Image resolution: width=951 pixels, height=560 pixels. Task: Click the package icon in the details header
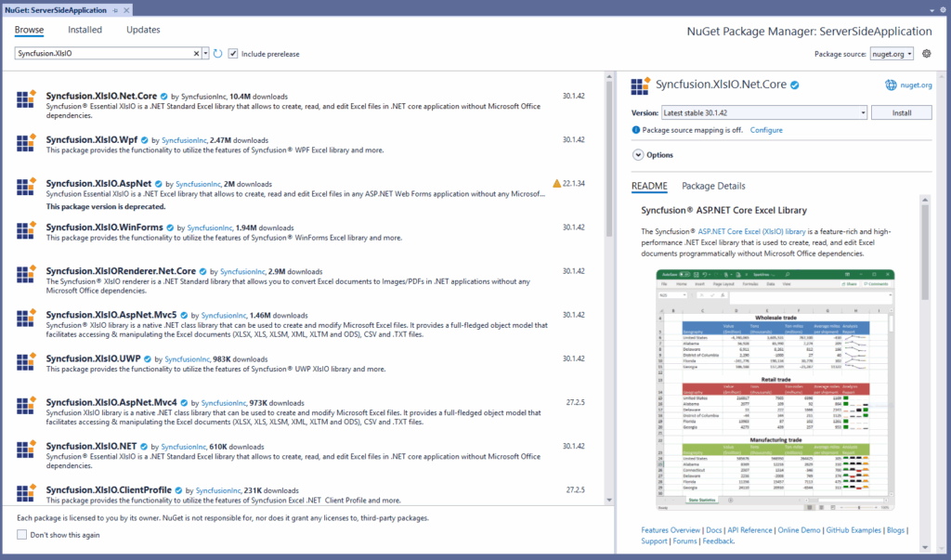[x=637, y=85]
